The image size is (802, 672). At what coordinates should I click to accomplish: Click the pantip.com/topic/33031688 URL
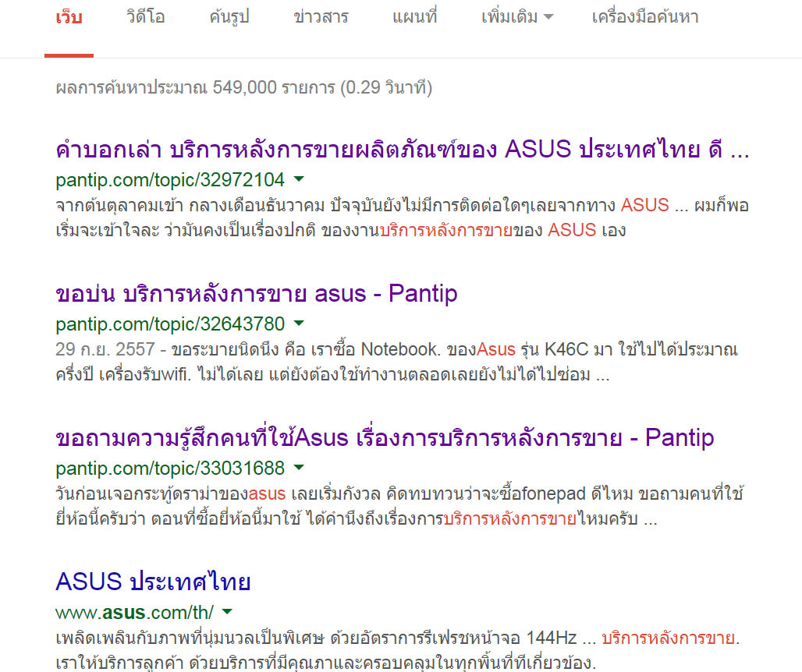[x=170, y=468]
